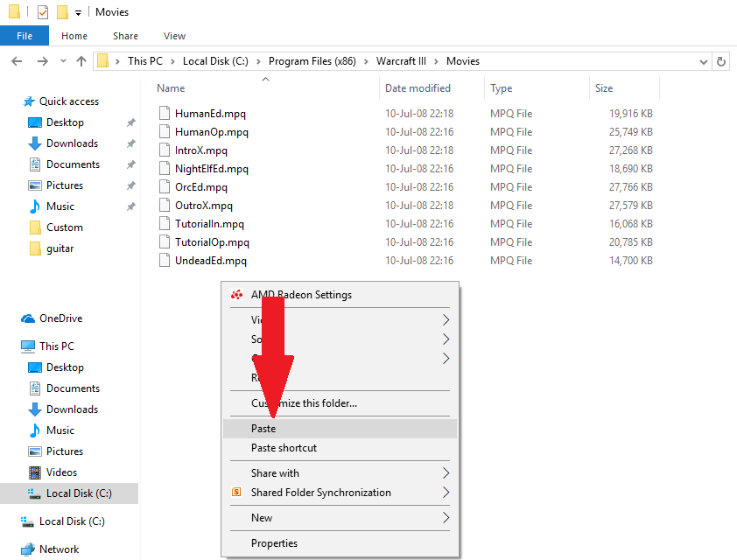
Task: Switch to the Share ribbon tab
Action: pyautogui.click(x=125, y=36)
